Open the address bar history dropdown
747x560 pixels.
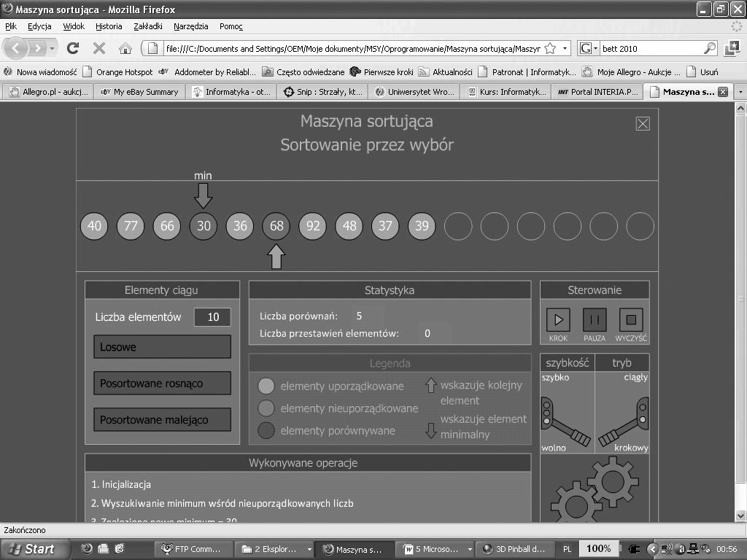click(565, 48)
